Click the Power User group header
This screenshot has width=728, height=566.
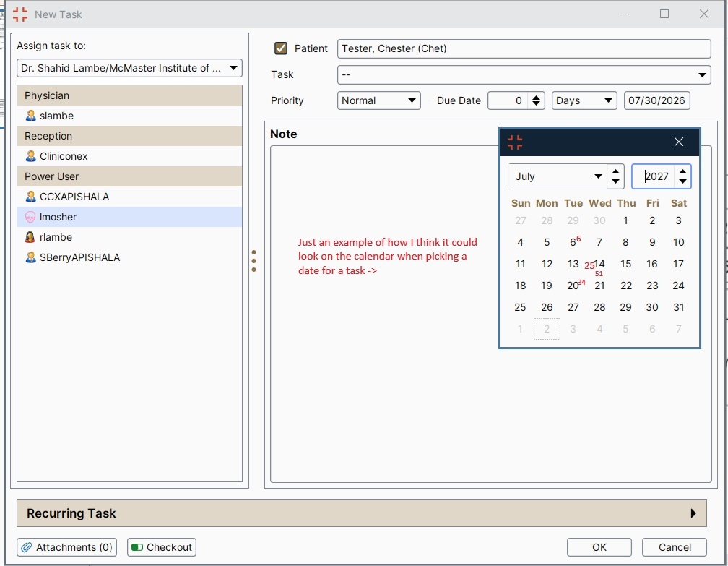(129, 176)
